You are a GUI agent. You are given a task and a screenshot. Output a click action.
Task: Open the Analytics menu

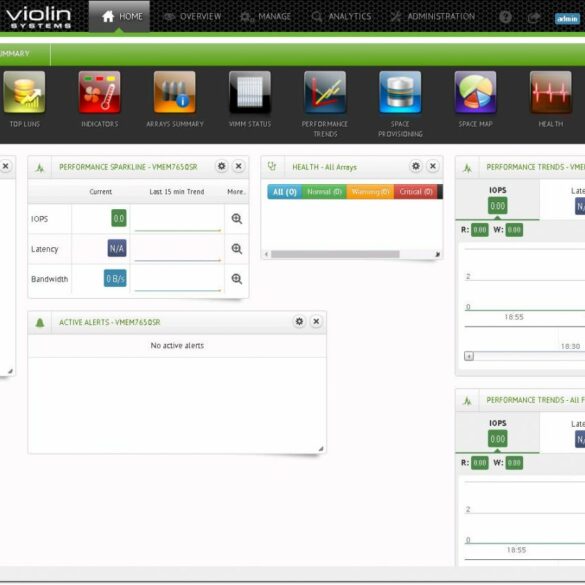341,16
